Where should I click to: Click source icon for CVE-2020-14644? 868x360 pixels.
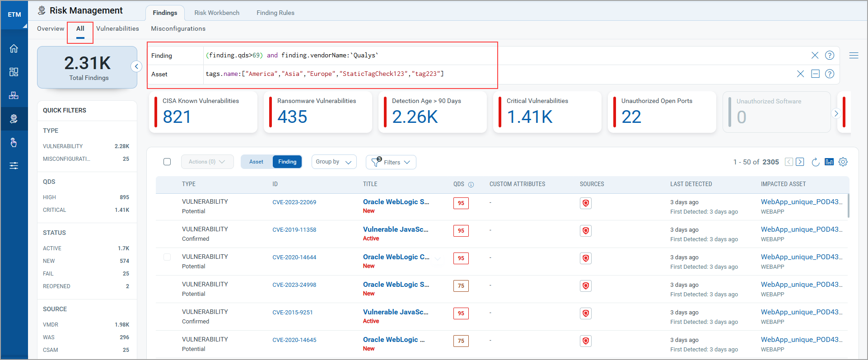586,258
